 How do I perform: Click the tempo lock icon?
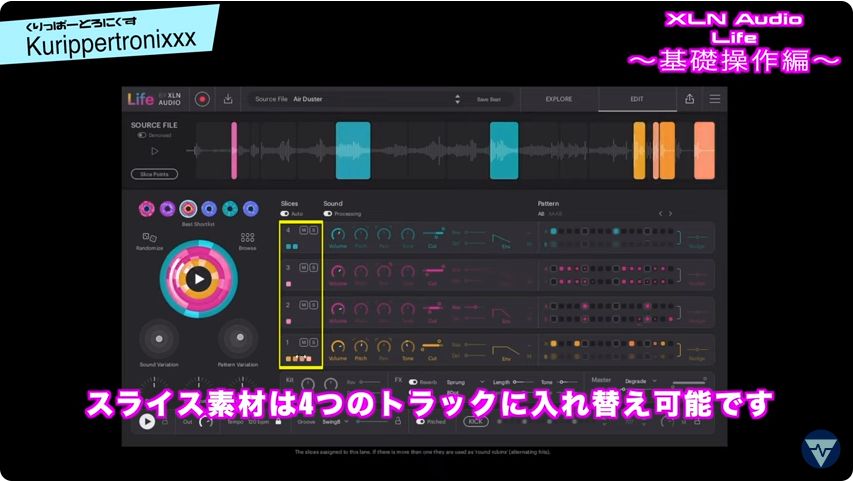coord(279,421)
